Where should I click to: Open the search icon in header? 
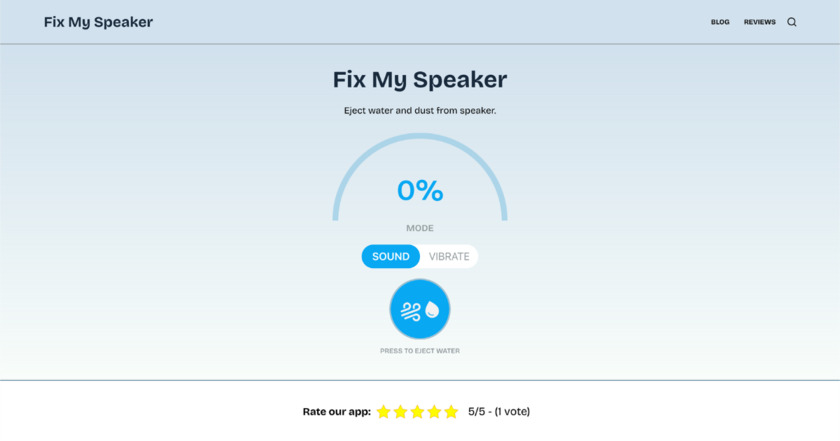792,22
